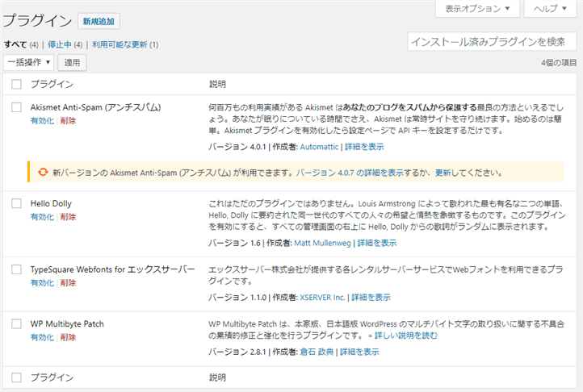Open the 詳しい説明を読む link
The width and height of the screenshot is (583, 392).
(403, 336)
